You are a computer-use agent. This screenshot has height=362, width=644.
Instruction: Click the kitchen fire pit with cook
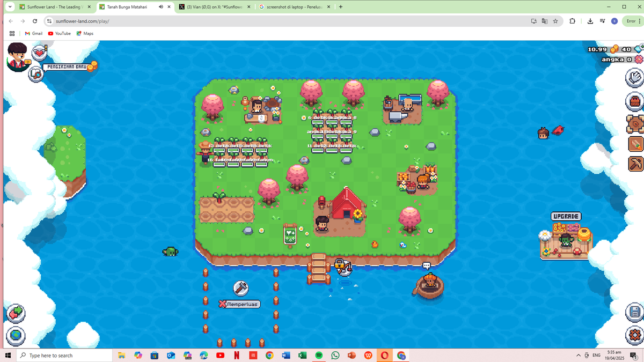point(262,110)
